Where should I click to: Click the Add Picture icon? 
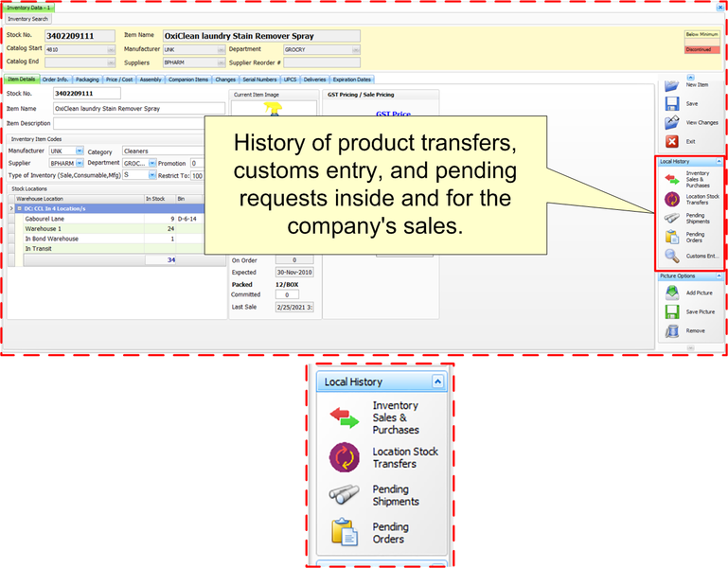coord(672,293)
